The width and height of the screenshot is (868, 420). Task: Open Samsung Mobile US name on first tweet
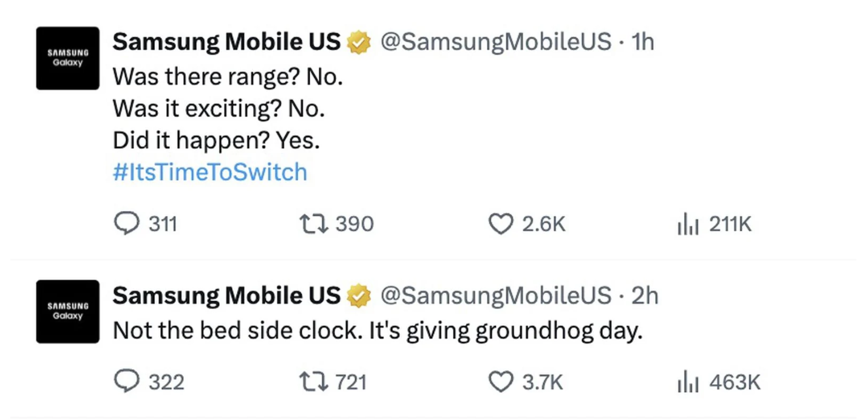pyautogui.click(x=227, y=42)
